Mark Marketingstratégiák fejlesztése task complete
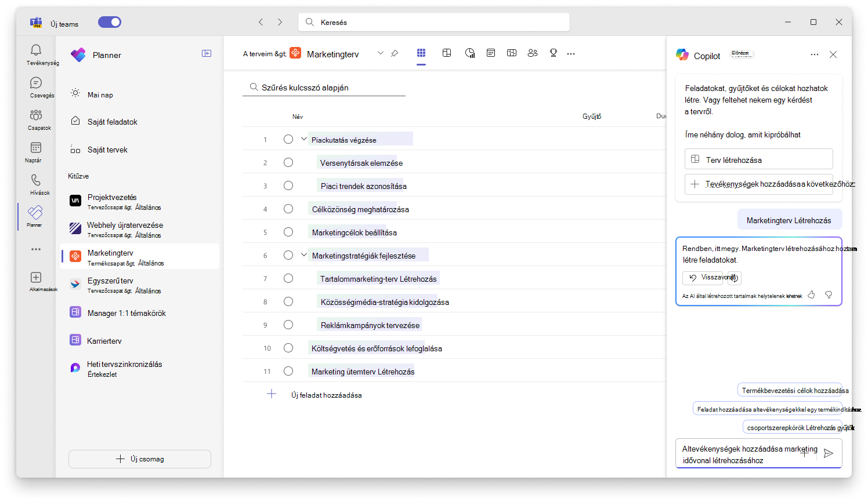Image resolution: width=868 pixels, height=502 pixels. click(288, 255)
